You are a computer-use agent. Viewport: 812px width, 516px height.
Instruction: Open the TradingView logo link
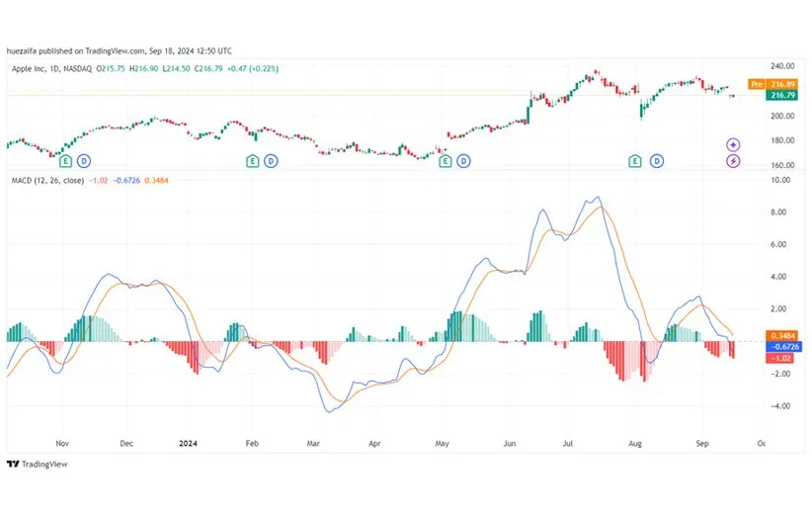click(x=29, y=463)
